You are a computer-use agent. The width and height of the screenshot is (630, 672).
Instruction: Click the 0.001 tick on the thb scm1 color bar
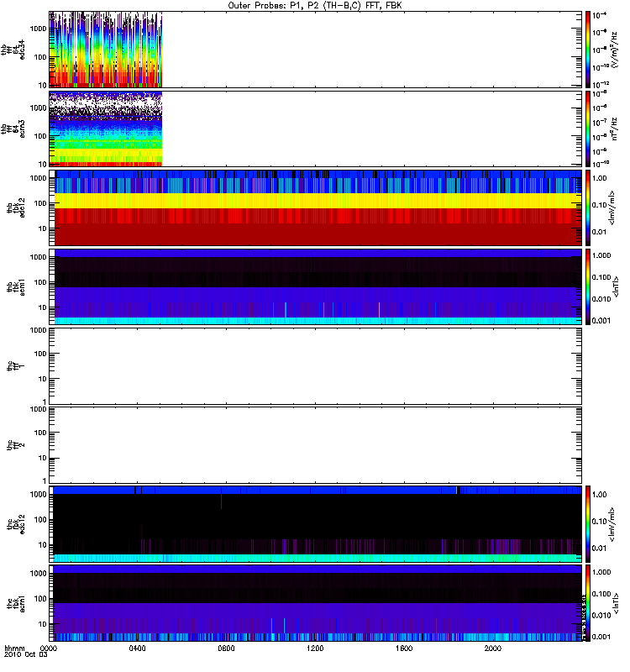pos(601,321)
